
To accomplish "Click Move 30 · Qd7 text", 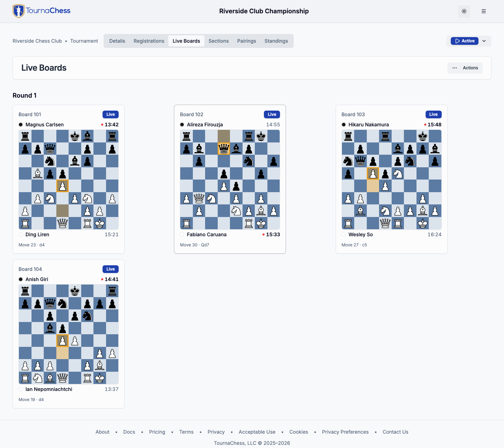I will tap(195, 245).
